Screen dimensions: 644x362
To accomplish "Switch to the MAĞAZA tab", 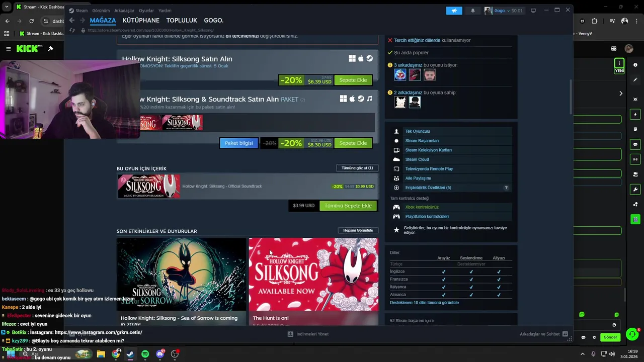I will (x=103, y=20).
